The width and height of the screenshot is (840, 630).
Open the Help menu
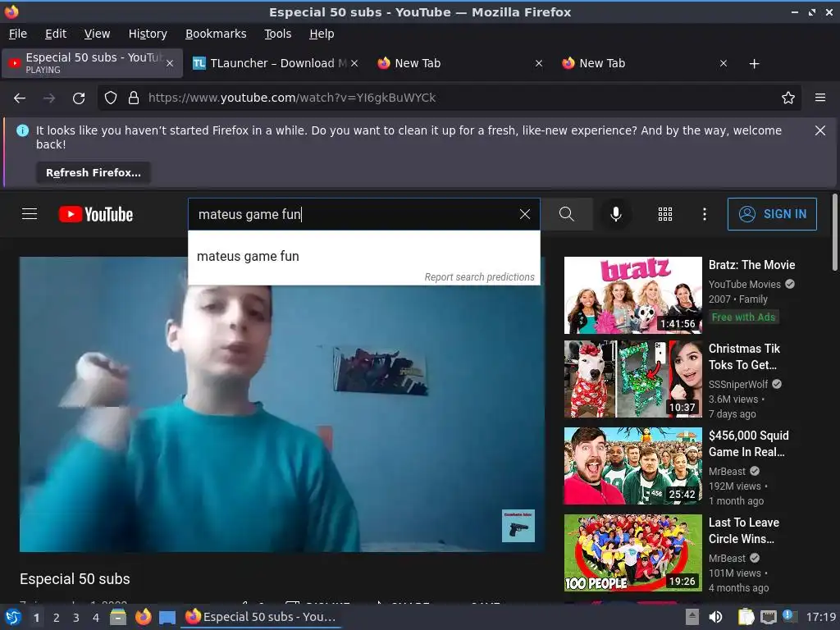point(322,34)
